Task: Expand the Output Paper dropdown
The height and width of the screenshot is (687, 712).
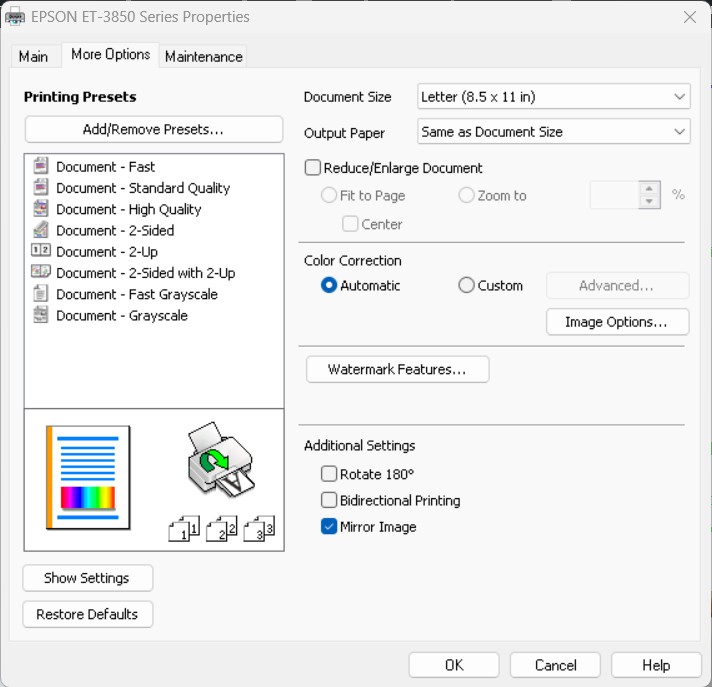Action: pyautogui.click(x=553, y=132)
